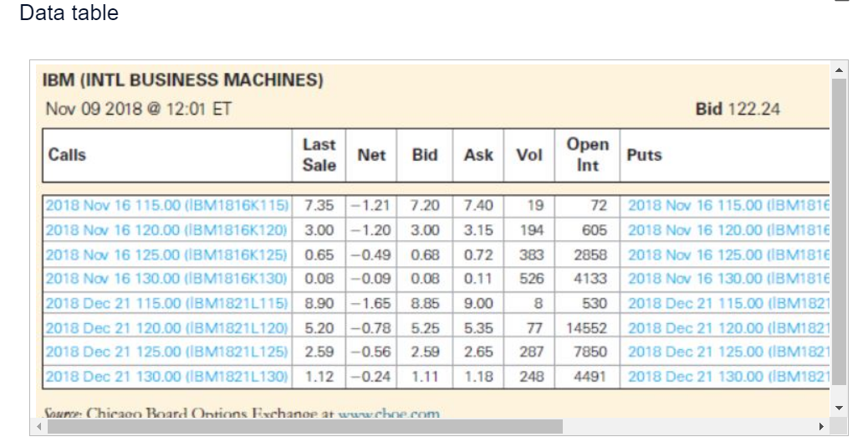The height and width of the screenshot is (442, 868).
Task: Select open interest value 7850
Action: click(x=590, y=352)
